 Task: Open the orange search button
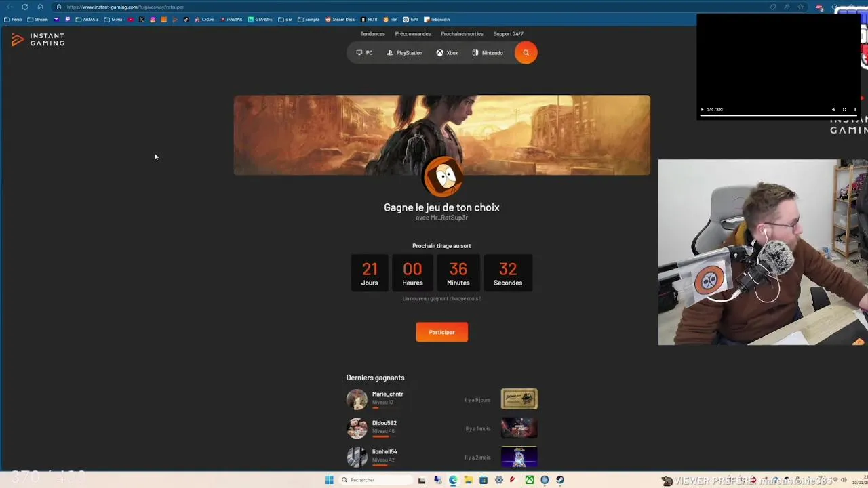pos(526,53)
